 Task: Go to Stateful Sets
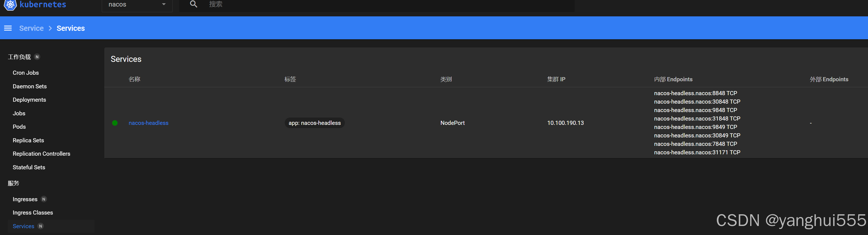point(29,167)
